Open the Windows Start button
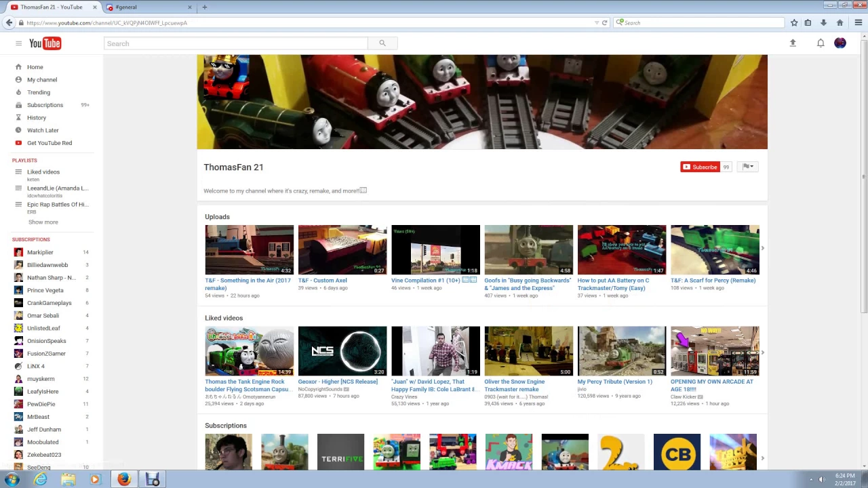This screenshot has width=868, height=488. 12,479
